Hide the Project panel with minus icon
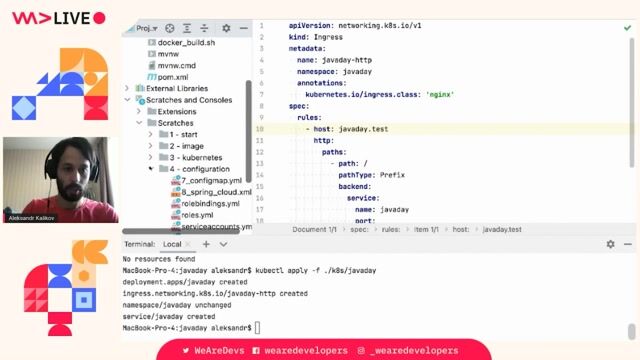Viewport: 640px width, 360px height. coord(244,28)
